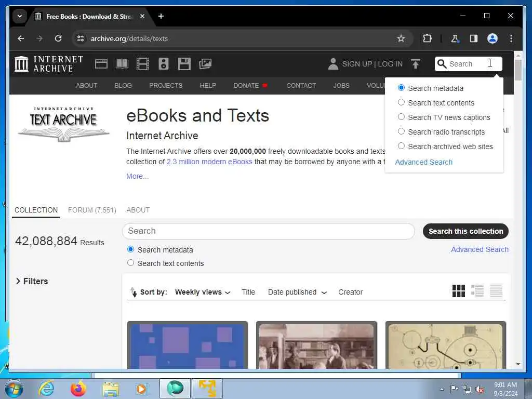Screen dimensions: 532x399
Task: Open the blue squares book thumbnail
Action: click(x=188, y=345)
